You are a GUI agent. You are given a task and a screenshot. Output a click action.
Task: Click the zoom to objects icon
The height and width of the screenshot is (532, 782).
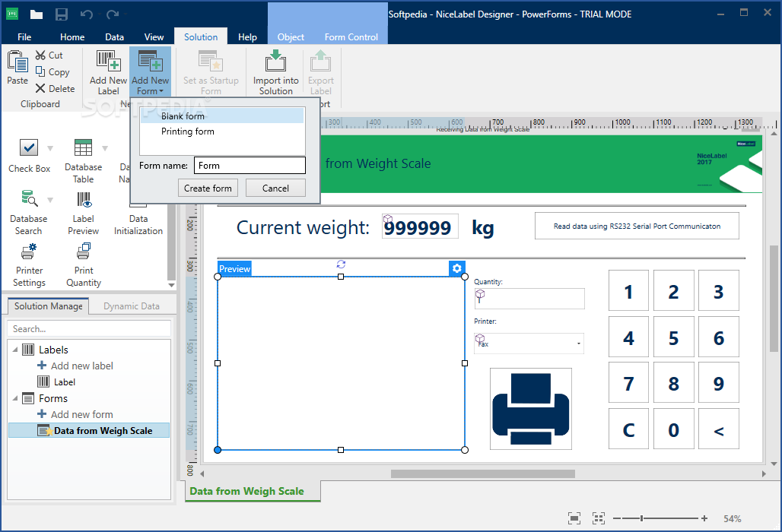[599, 518]
